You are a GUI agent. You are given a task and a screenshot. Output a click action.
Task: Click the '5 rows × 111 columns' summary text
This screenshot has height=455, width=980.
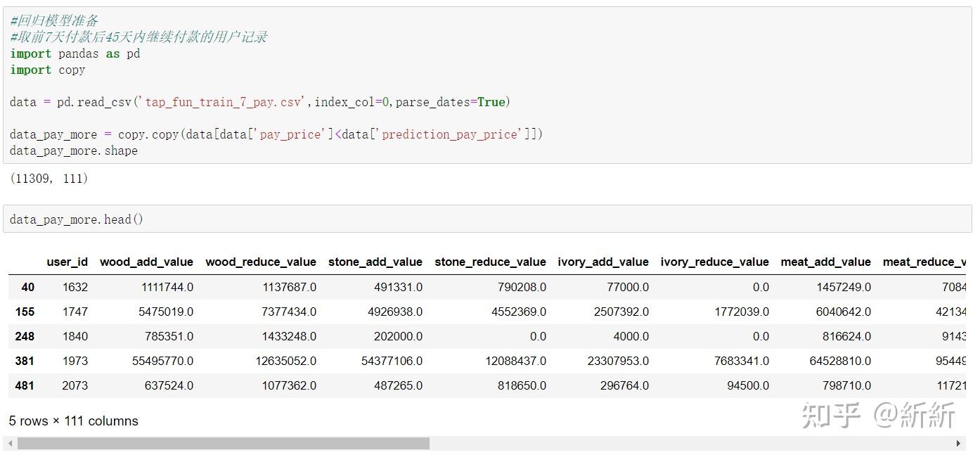[x=74, y=421]
